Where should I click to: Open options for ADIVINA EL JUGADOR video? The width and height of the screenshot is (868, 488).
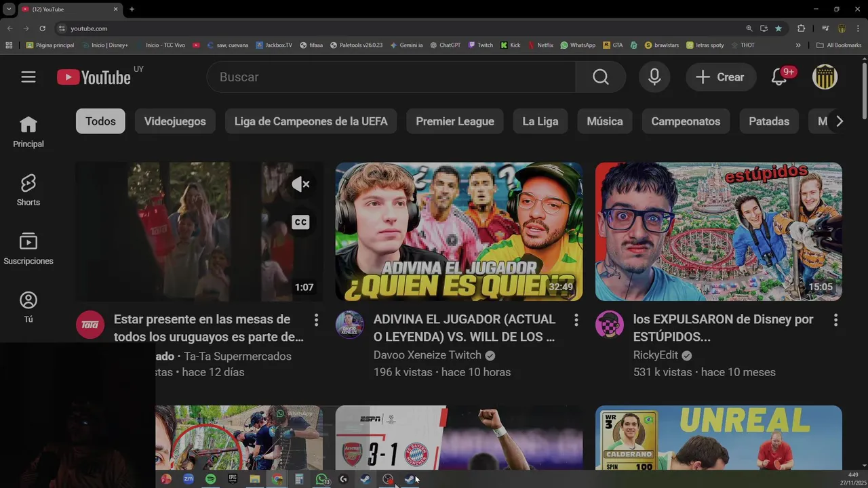pyautogui.click(x=576, y=320)
